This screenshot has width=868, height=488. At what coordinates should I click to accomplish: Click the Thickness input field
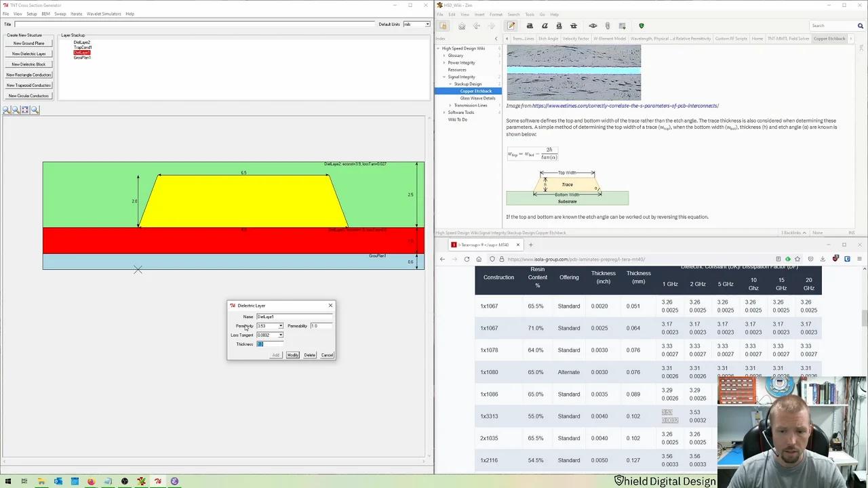click(x=269, y=344)
